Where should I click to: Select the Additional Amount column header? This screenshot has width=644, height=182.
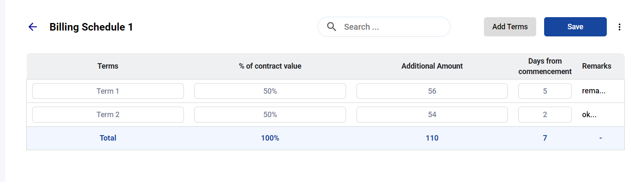coord(432,66)
